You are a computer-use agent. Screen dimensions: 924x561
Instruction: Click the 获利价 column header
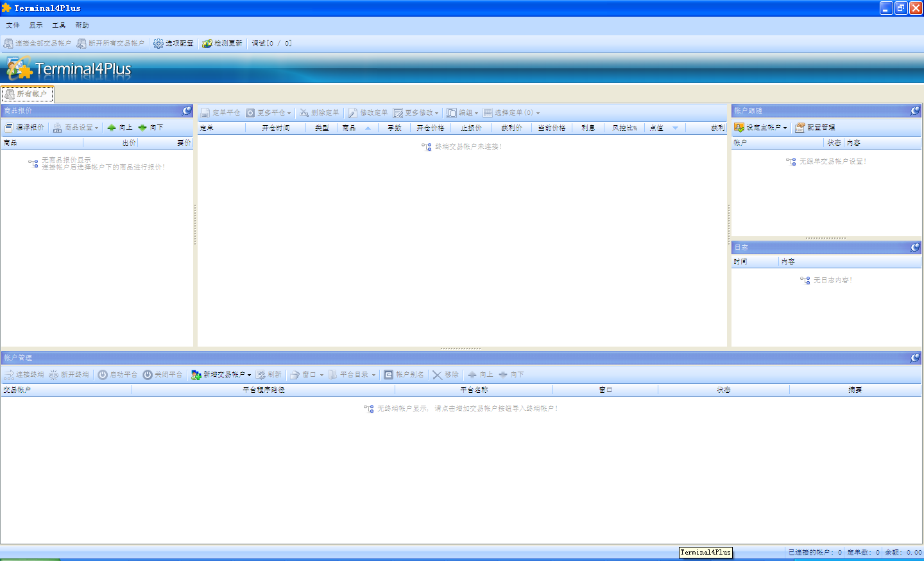click(511, 128)
